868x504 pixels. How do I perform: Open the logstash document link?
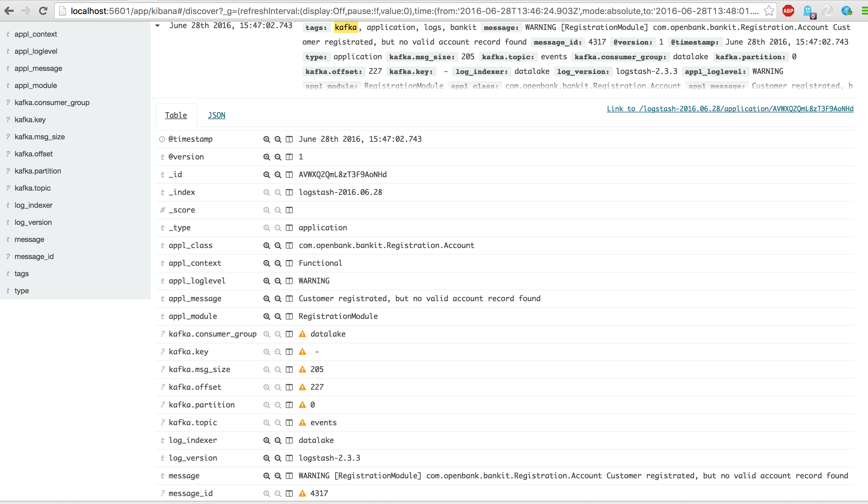pos(729,109)
